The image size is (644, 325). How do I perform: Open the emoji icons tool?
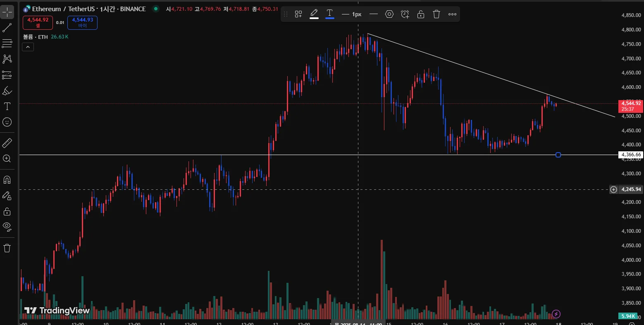pyautogui.click(x=7, y=122)
